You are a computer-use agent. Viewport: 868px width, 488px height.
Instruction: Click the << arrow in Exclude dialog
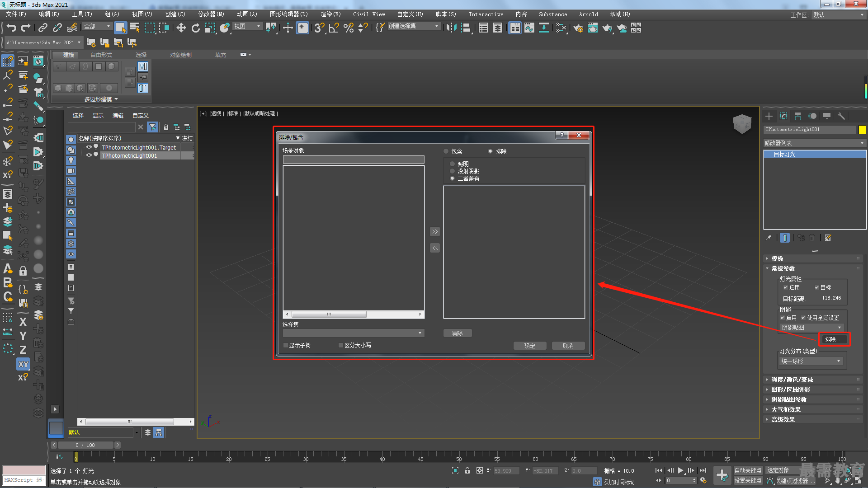point(435,248)
